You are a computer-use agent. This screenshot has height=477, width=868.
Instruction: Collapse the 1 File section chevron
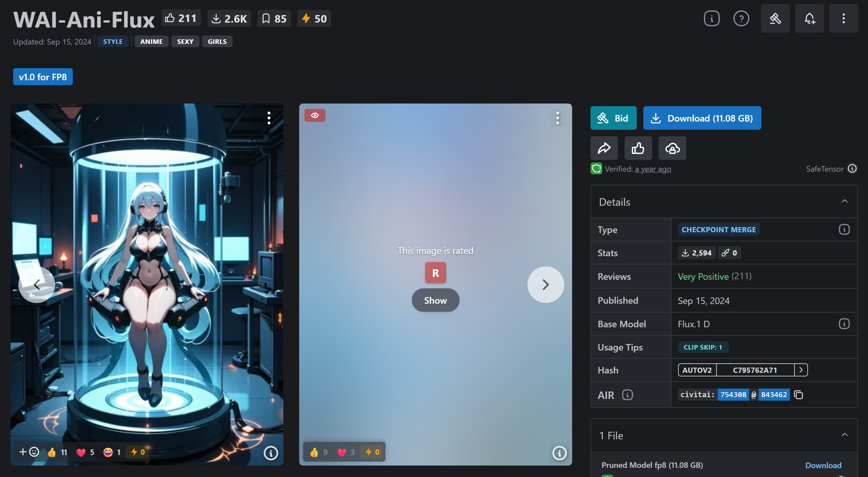click(x=844, y=435)
